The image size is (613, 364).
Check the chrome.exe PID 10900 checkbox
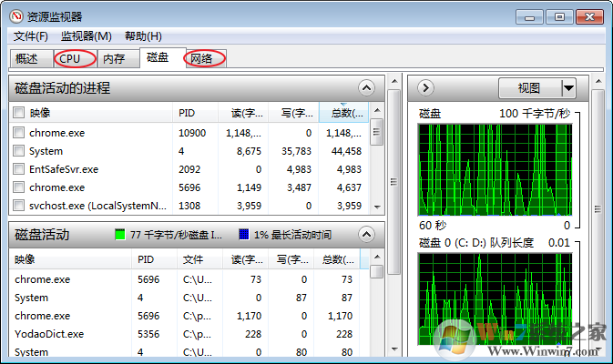point(18,132)
